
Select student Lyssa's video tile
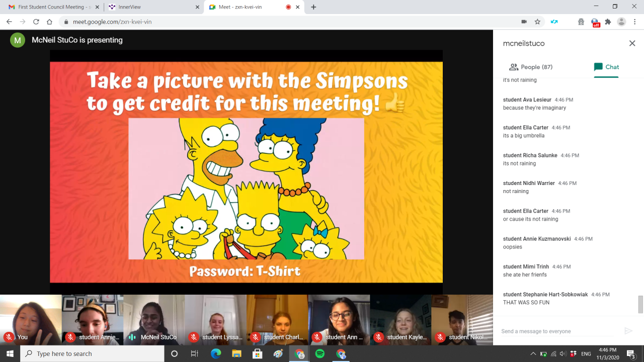click(x=216, y=320)
